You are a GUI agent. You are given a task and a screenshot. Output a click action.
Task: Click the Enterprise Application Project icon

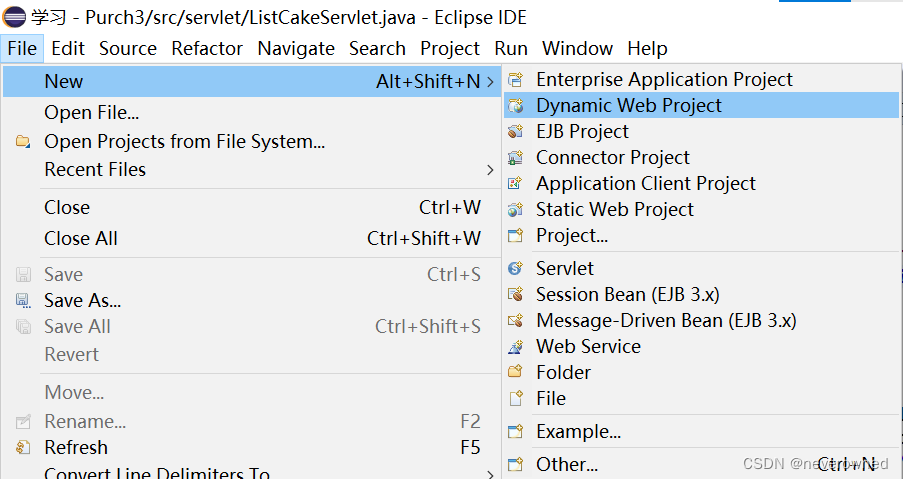click(515, 80)
